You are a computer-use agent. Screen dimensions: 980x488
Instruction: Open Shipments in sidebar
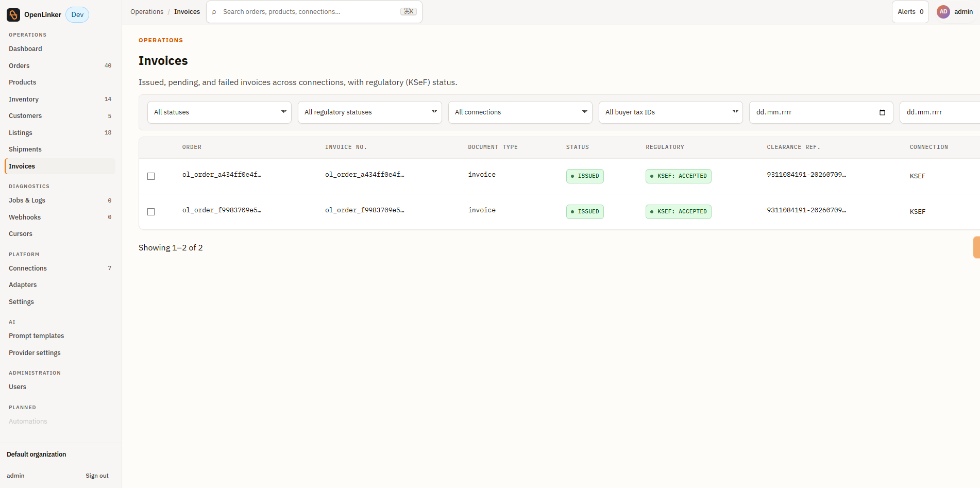(60, 149)
